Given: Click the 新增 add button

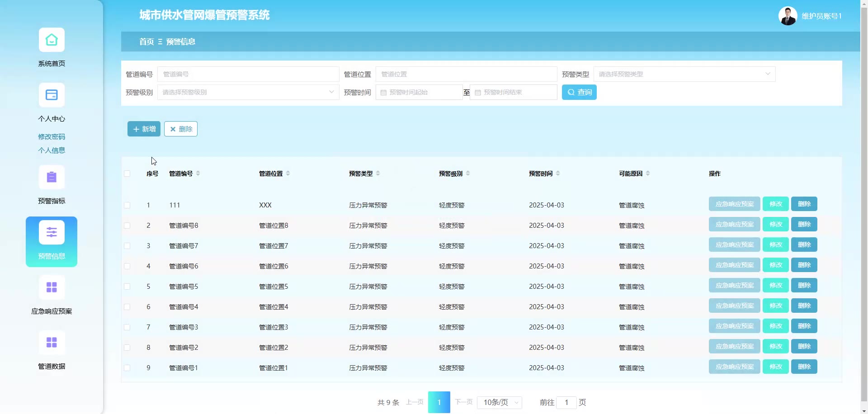Looking at the screenshot, I should coord(144,129).
